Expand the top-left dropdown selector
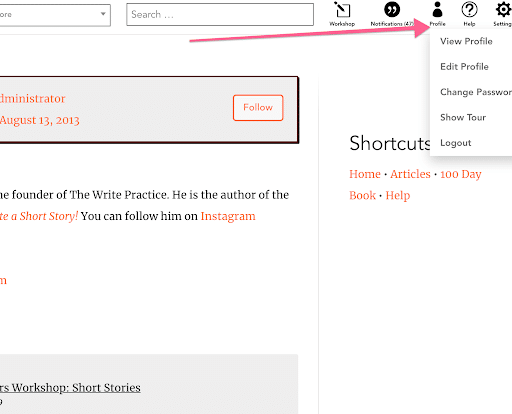The height and width of the screenshot is (414, 512). pyautogui.click(x=55, y=15)
